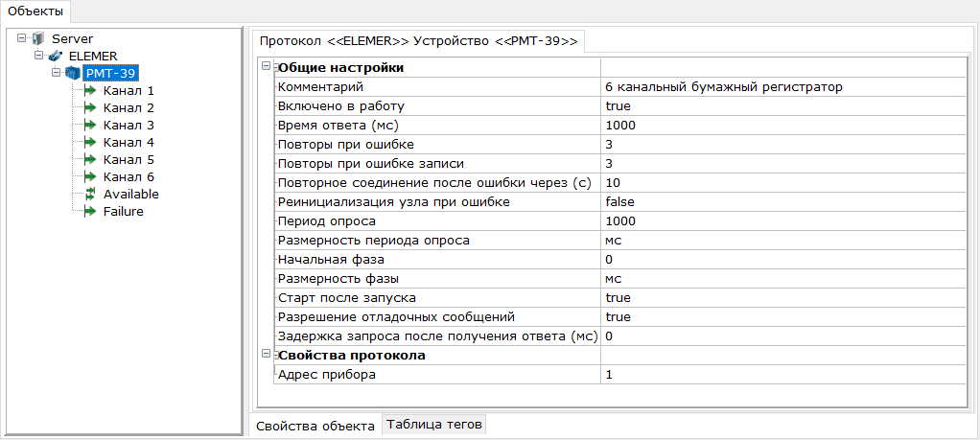Click green arrow icon of Канал 3
The height and width of the screenshot is (440, 980).
(89, 125)
